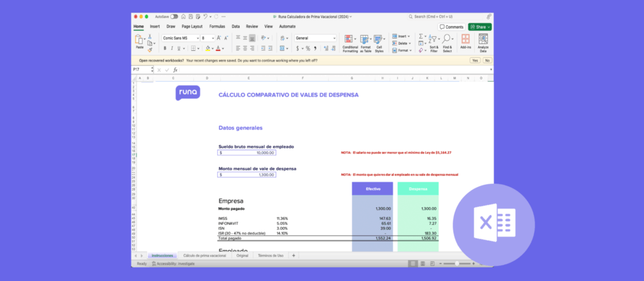Open Conditional Formatting menu

pyautogui.click(x=350, y=43)
